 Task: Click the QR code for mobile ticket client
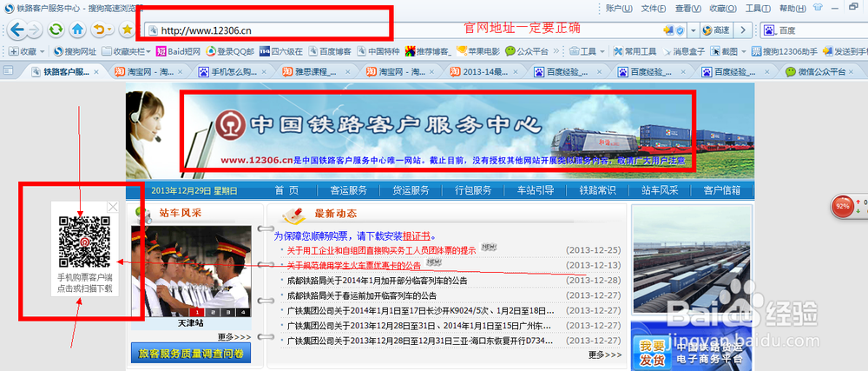click(x=84, y=242)
